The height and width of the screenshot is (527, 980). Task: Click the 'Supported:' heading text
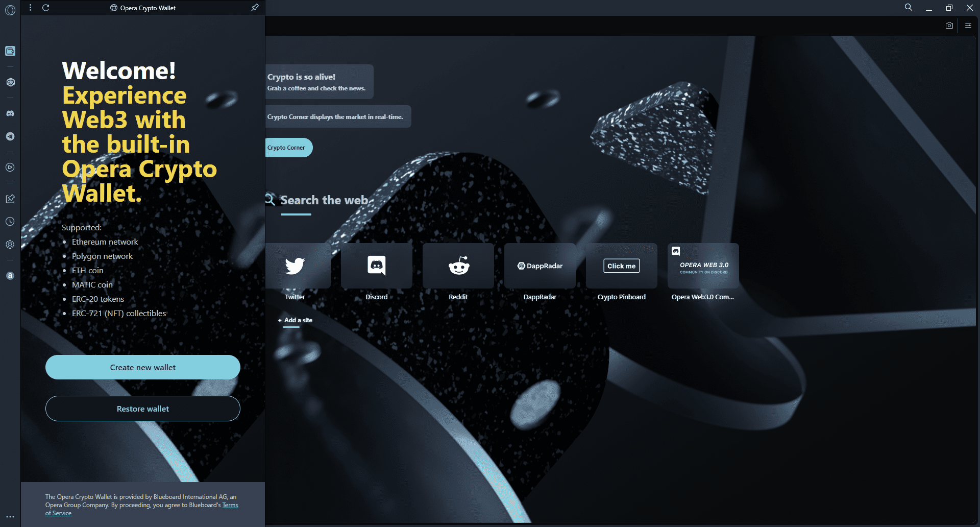tap(82, 227)
